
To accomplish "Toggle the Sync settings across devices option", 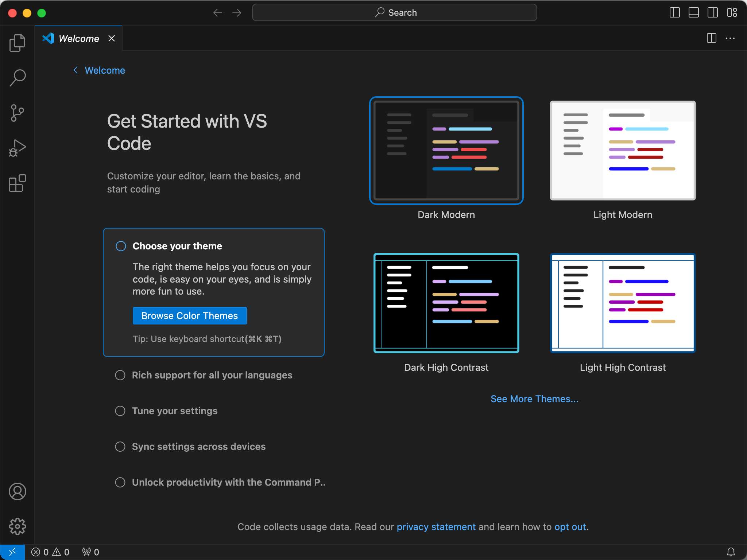I will pos(120,447).
